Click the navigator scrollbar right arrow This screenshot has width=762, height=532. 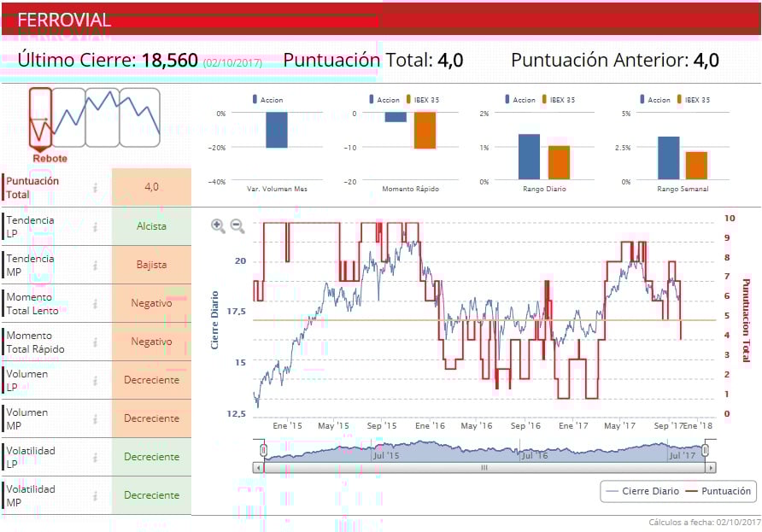pyautogui.click(x=711, y=468)
